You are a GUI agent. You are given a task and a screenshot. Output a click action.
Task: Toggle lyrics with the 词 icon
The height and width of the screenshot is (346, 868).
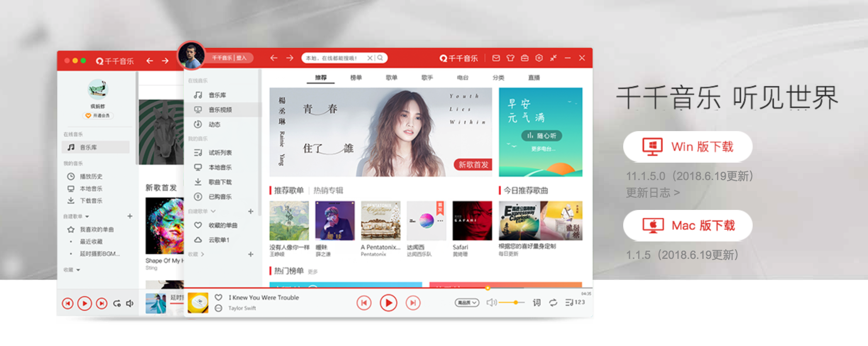[536, 302]
